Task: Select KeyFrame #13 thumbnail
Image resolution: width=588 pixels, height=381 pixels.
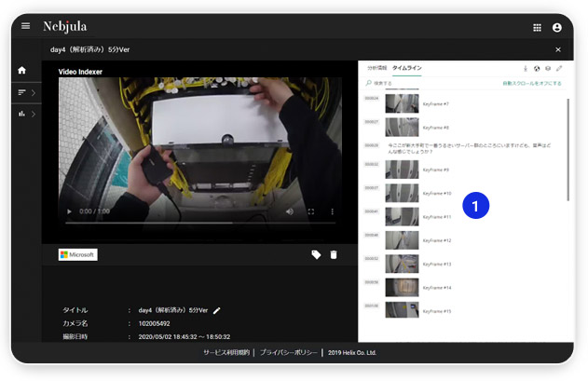Action: tap(402, 264)
